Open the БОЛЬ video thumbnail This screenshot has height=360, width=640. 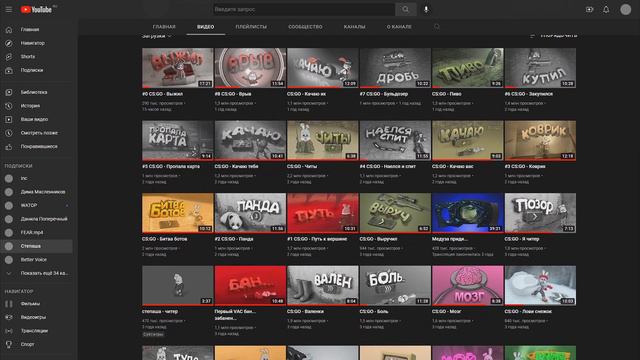coord(395,285)
